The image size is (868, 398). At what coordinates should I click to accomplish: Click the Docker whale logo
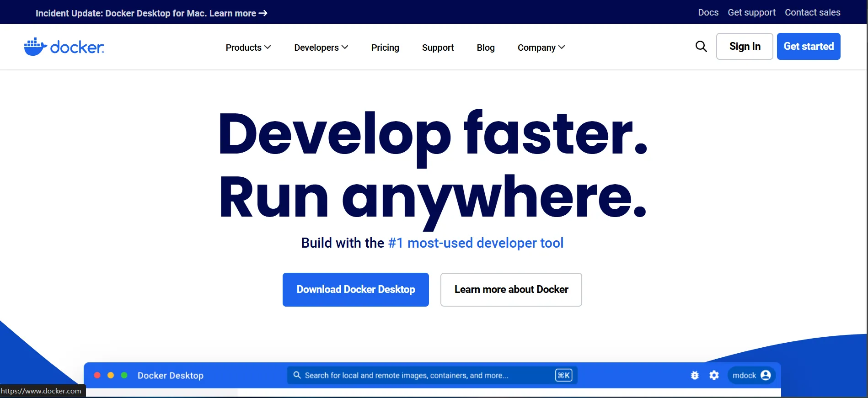64,47
